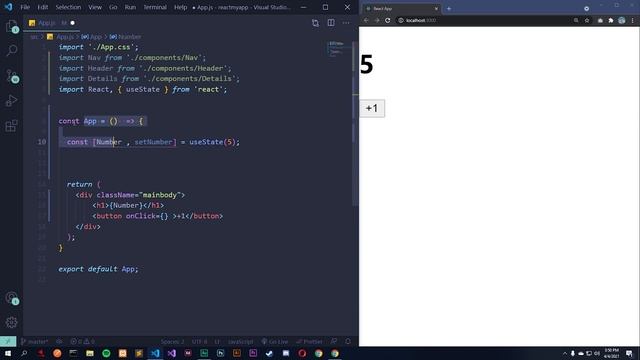Go back in the browser

366,20
